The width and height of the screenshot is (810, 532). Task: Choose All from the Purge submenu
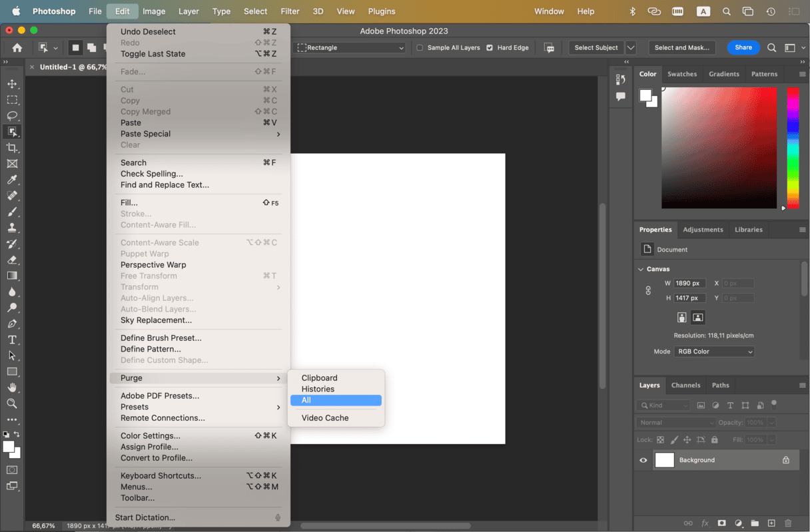point(336,400)
